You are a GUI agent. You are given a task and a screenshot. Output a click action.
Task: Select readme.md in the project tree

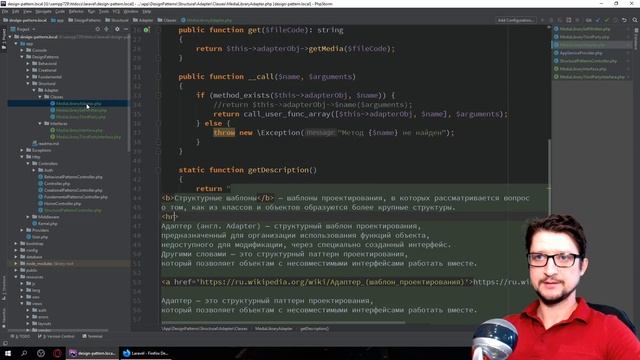[48, 143]
